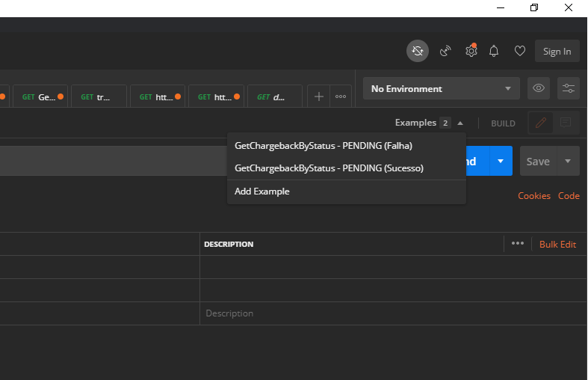Click the pencil edit icon
588x380 pixels.
click(x=540, y=123)
